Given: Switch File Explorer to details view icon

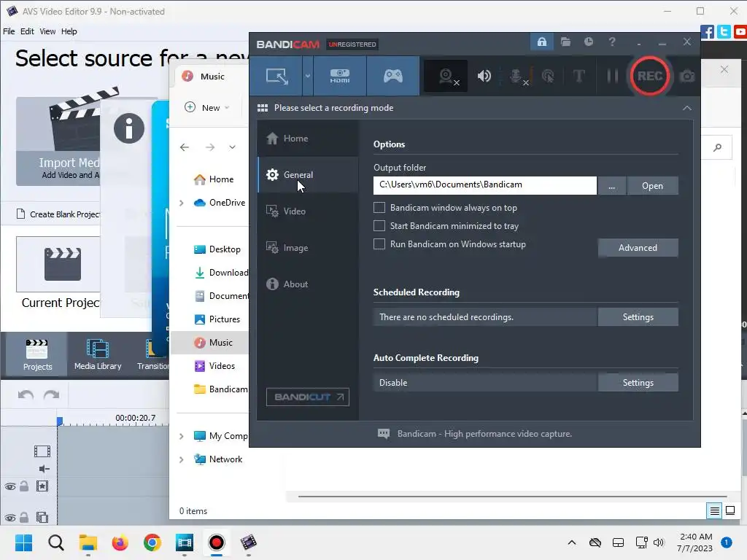Looking at the screenshot, I should (x=715, y=511).
